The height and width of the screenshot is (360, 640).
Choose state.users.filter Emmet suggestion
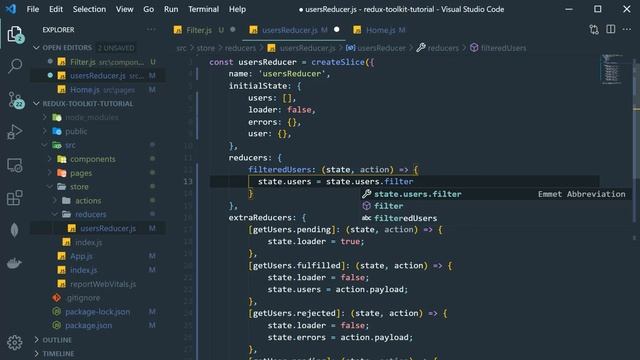coord(495,194)
